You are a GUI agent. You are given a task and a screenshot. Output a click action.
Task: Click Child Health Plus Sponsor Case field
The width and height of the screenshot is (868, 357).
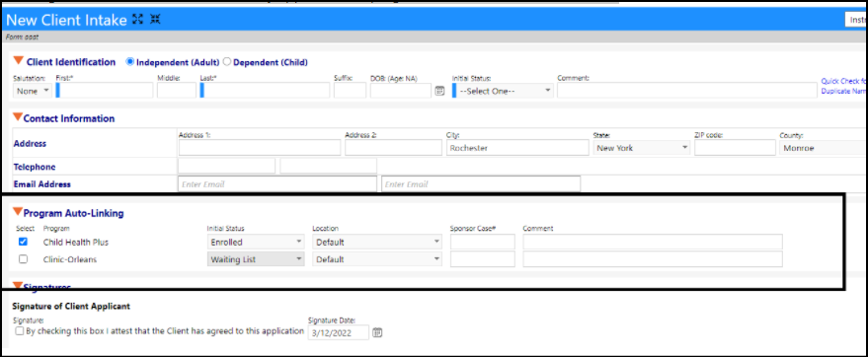[483, 242]
